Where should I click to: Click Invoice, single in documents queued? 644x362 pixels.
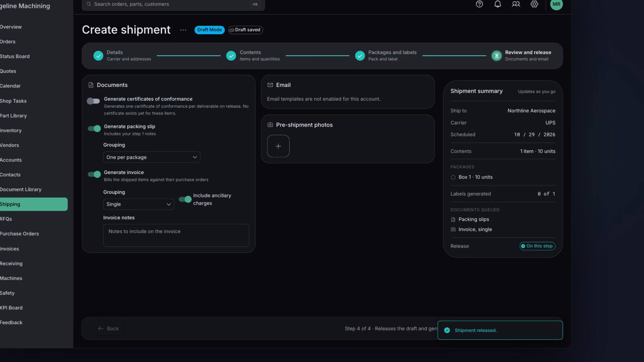[x=475, y=229]
